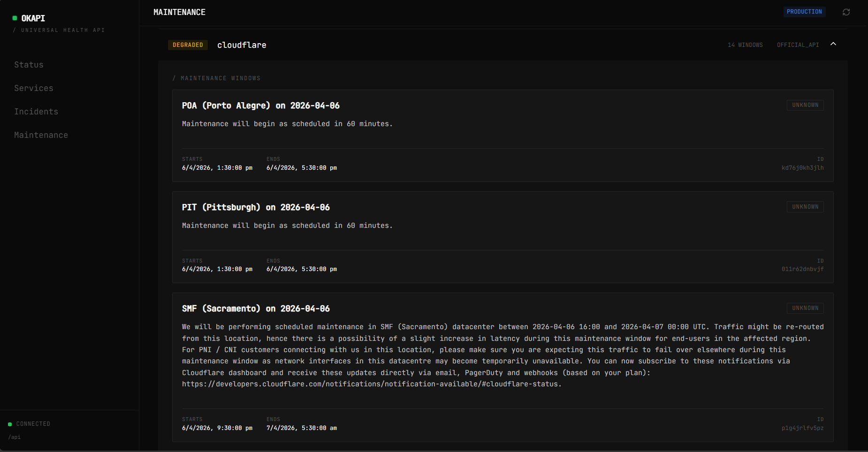Image resolution: width=868 pixels, height=452 pixels.
Task: Open the SMF (Sacramento) maintenance title
Action: pyautogui.click(x=256, y=309)
